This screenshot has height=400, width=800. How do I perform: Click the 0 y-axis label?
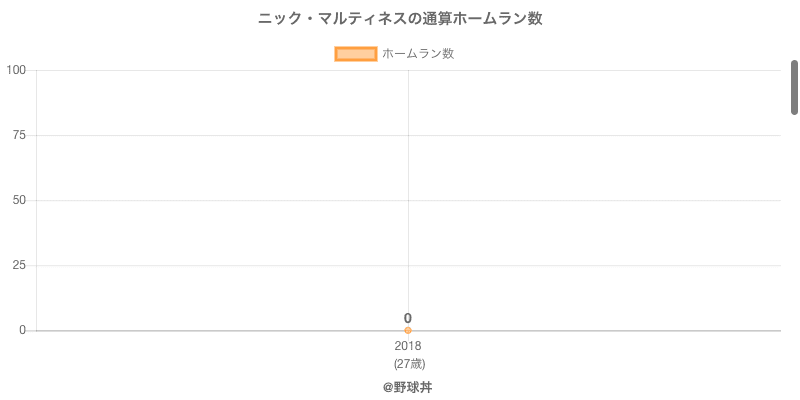[22, 330]
